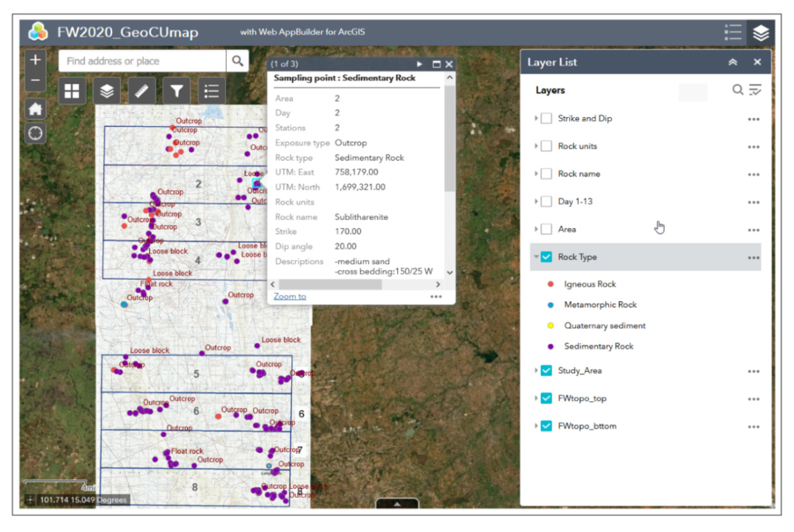794x532 pixels.
Task: Click popup scroll right arrow
Action: pyautogui.click(x=438, y=284)
